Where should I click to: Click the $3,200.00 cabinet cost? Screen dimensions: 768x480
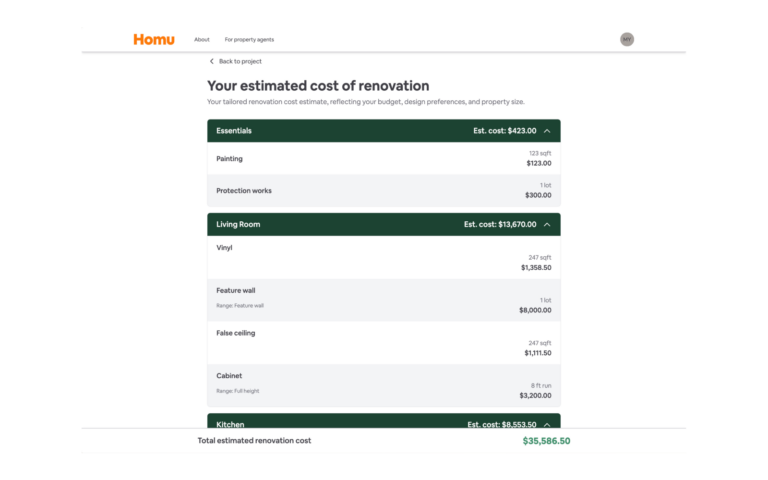pyautogui.click(x=535, y=395)
